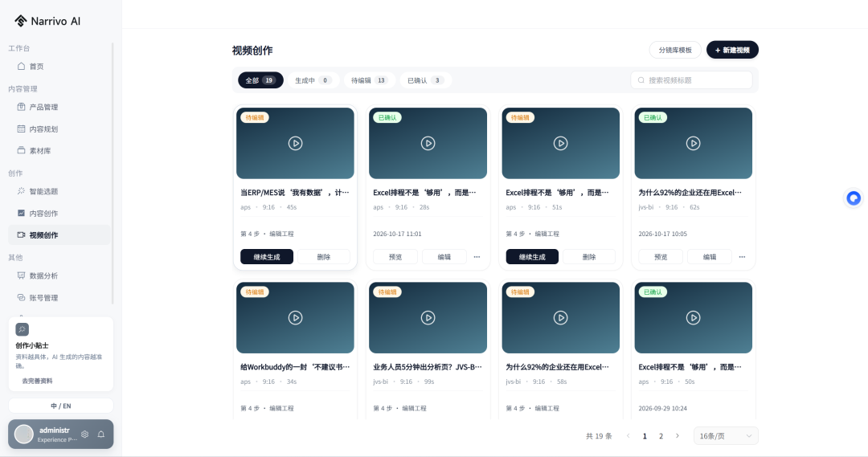868x457 pixels.
Task: Select 视频创作 sidebar item
Action: click(x=59, y=235)
